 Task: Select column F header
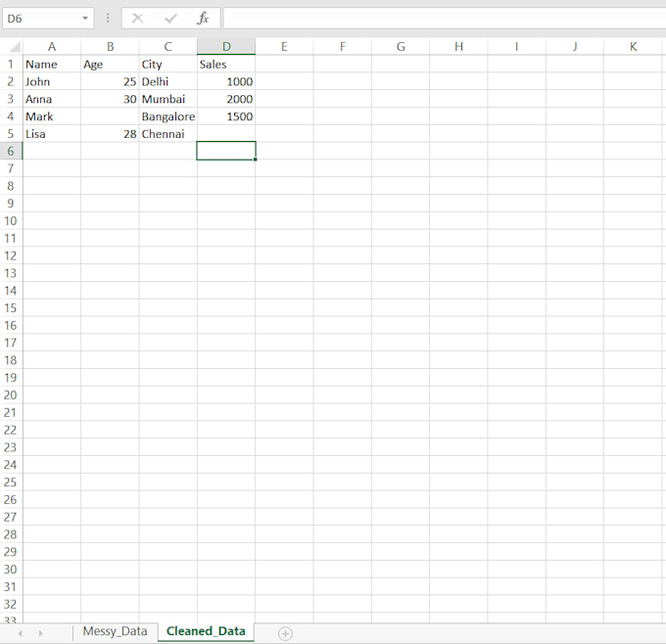(343, 46)
